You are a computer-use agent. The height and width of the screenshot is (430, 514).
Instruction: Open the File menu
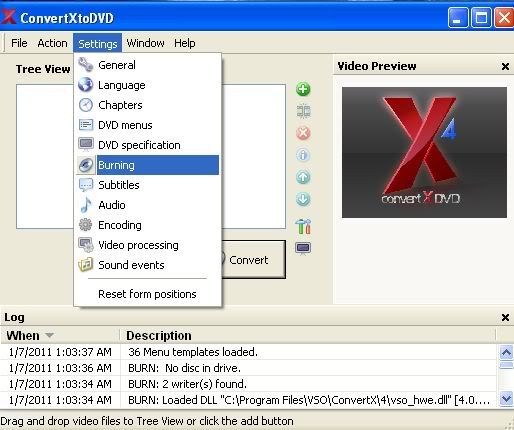pyautogui.click(x=19, y=43)
